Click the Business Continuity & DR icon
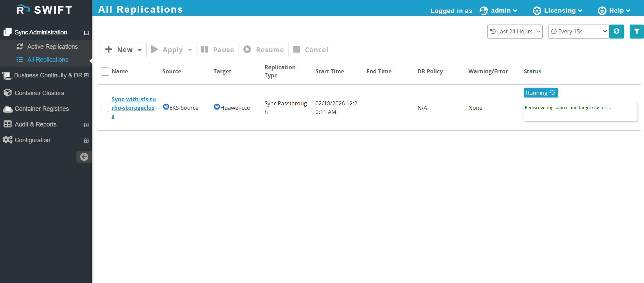This screenshot has width=644, height=283. (x=7, y=75)
